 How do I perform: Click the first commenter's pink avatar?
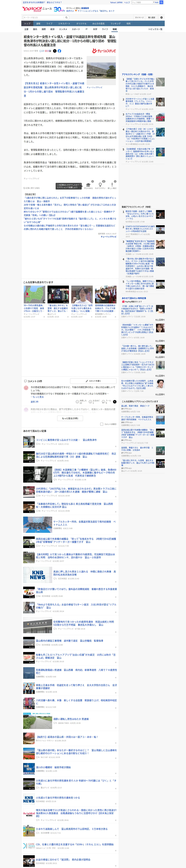click(26, 388)
